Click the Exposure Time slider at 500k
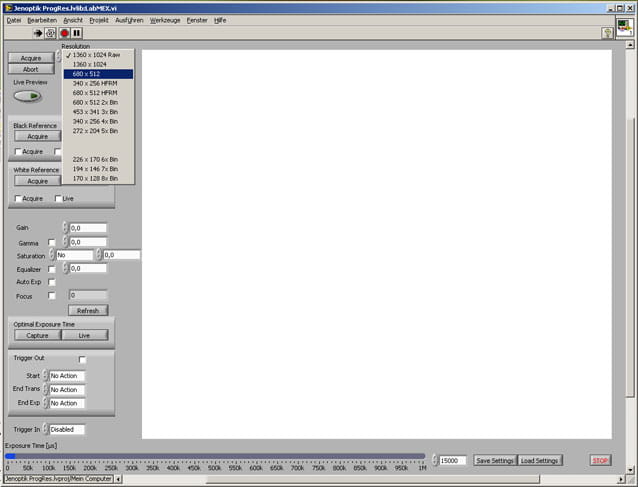Screen dimensions: 638x487 (214, 458)
